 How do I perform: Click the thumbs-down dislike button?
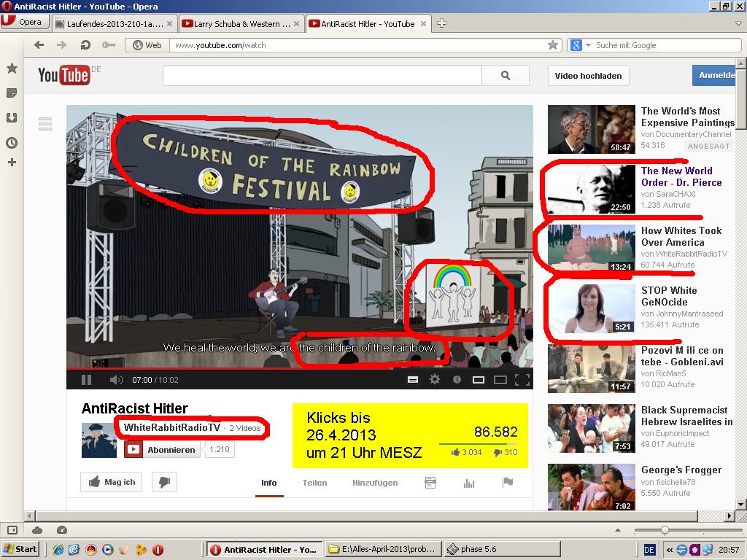click(x=164, y=482)
